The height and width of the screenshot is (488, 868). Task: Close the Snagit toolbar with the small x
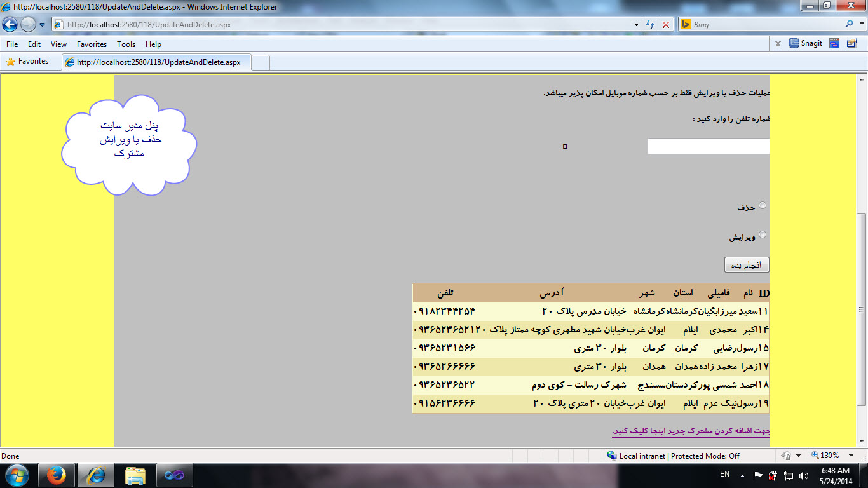tap(778, 44)
